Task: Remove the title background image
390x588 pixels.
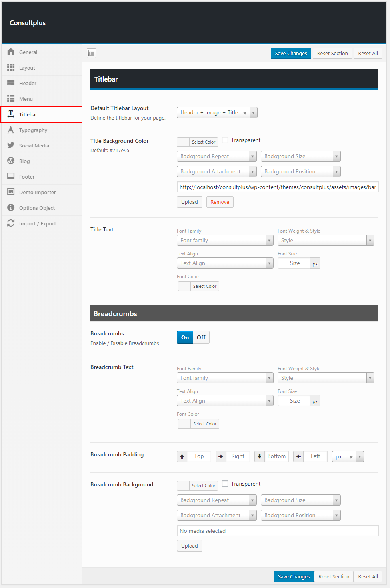Action: pyautogui.click(x=220, y=202)
